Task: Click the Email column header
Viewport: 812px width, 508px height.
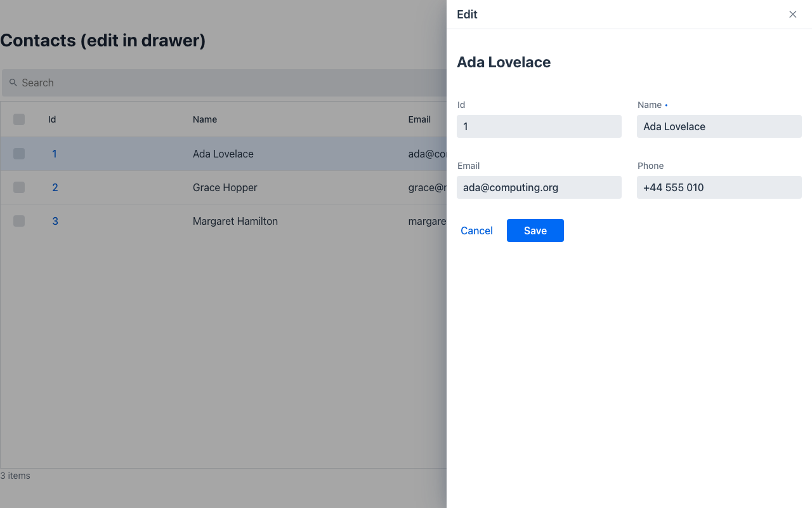Action: pyautogui.click(x=419, y=119)
